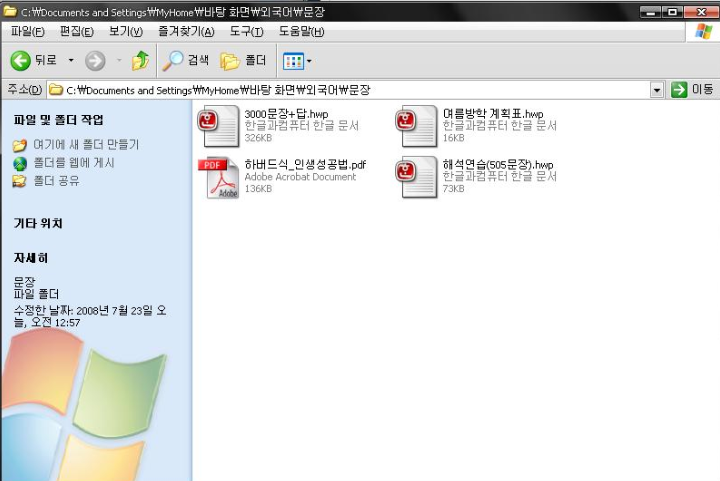This screenshot has width=720, height=481.
Task: Click the 326KB size text
Action: pos(258,138)
